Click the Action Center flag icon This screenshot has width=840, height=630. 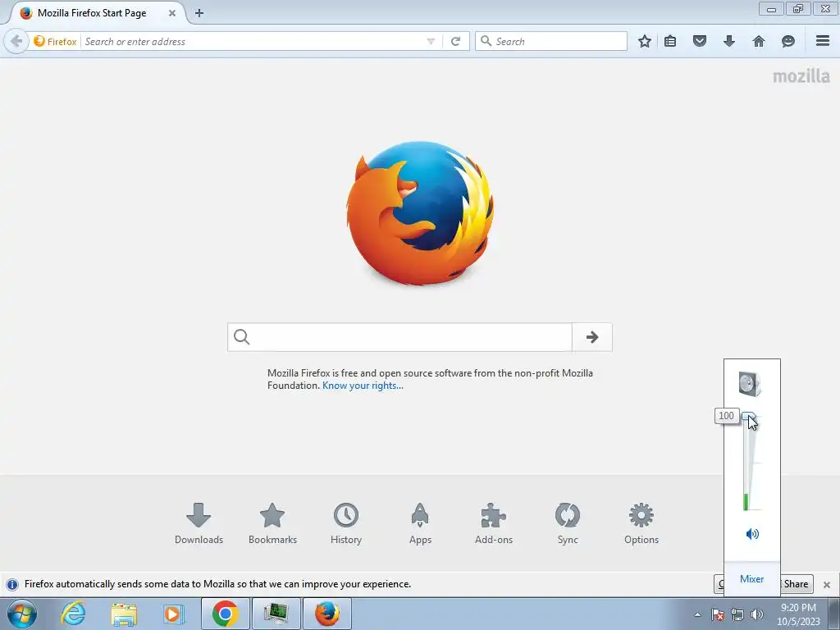pos(718,614)
